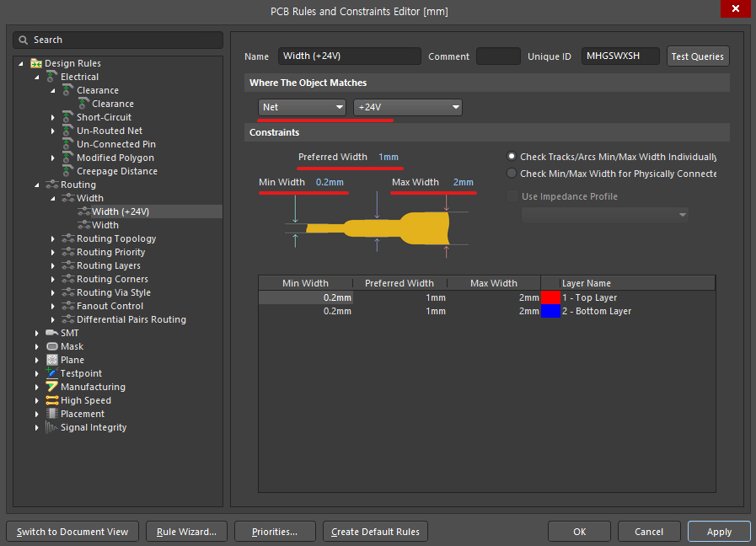
Task: Click the Min Width 0.2mm value
Action: 330,182
